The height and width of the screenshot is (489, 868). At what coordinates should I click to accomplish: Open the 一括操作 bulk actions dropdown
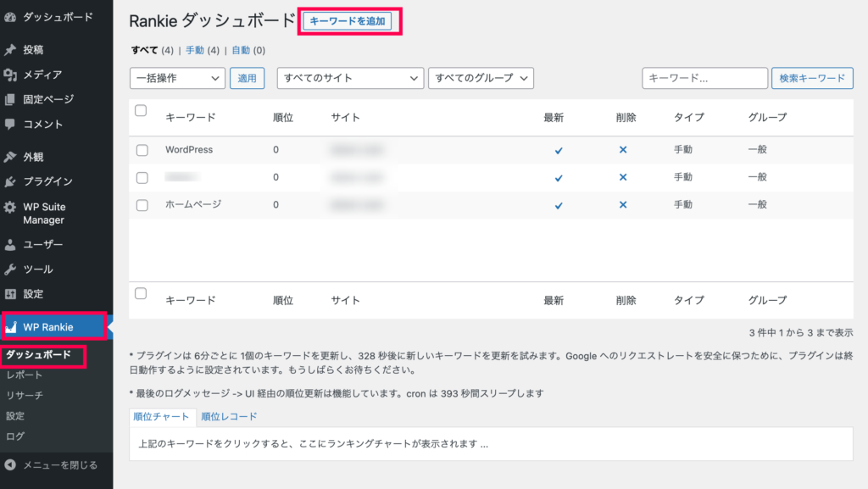[x=177, y=78]
